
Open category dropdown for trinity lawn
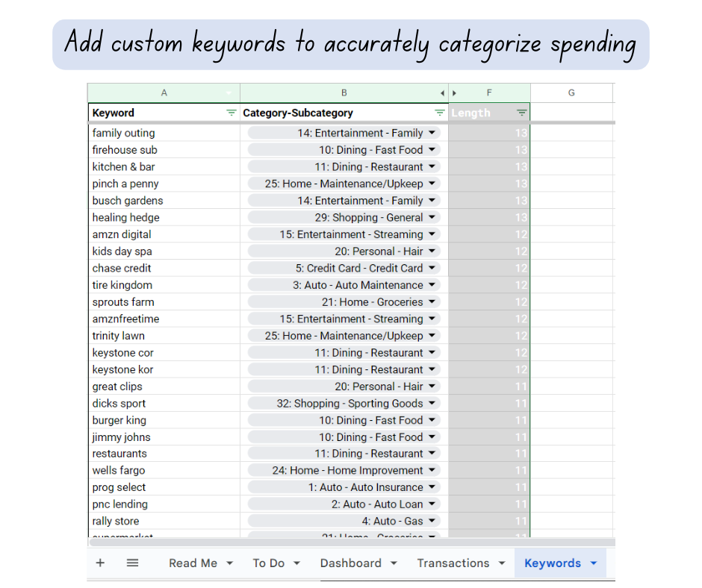[432, 336]
